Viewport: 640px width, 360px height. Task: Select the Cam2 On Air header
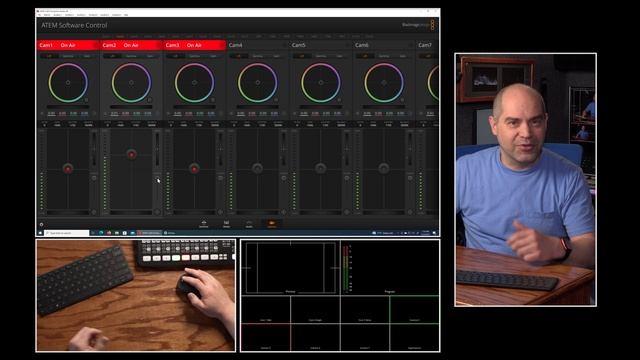coord(131,45)
